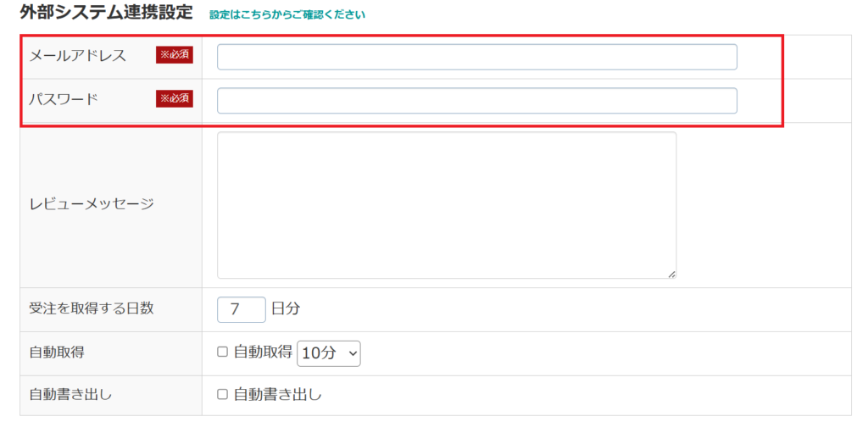Enable the 自動書き出し checkbox

click(223, 394)
